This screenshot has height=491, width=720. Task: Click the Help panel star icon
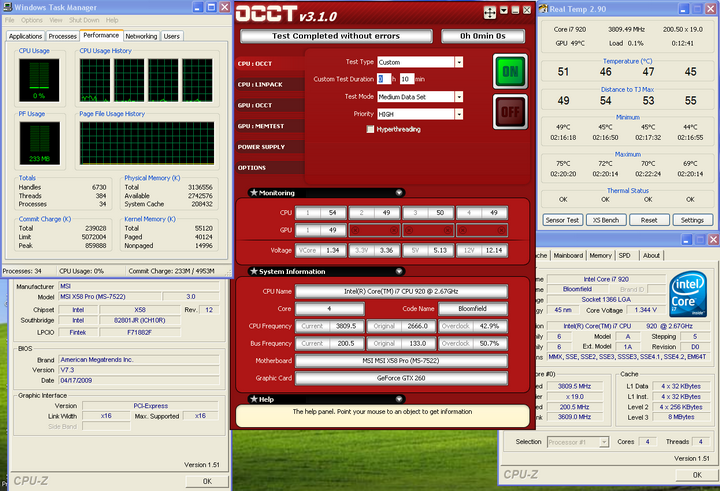click(x=253, y=399)
